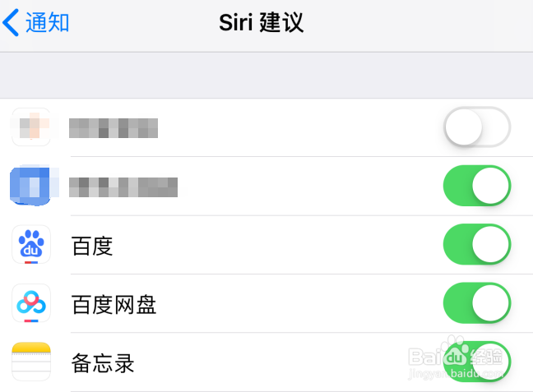Click the Baidu Netdisk (百度网盘) app icon

(31, 304)
